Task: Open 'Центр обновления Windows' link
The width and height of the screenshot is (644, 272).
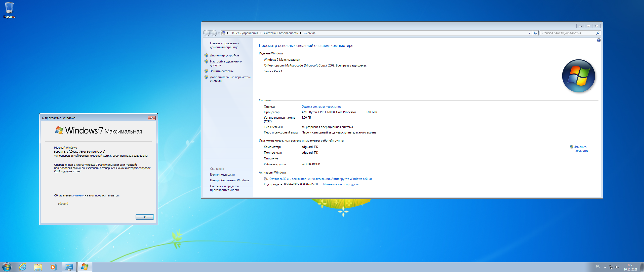Action: (230, 180)
